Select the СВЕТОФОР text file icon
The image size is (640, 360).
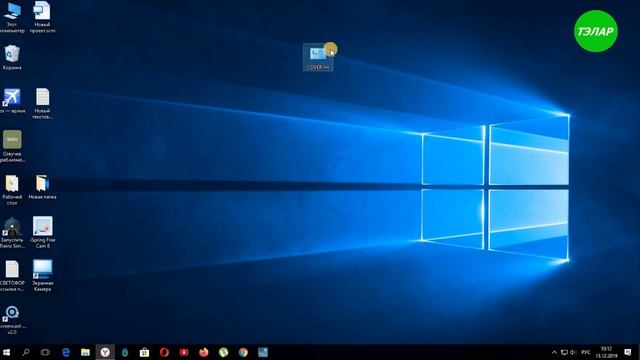click(12, 276)
